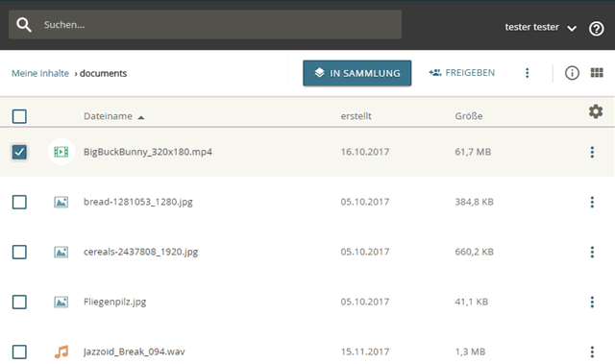Click the date 16.10.2017
The width and height of the screenshot is (615, 364).
click(365, 152)
